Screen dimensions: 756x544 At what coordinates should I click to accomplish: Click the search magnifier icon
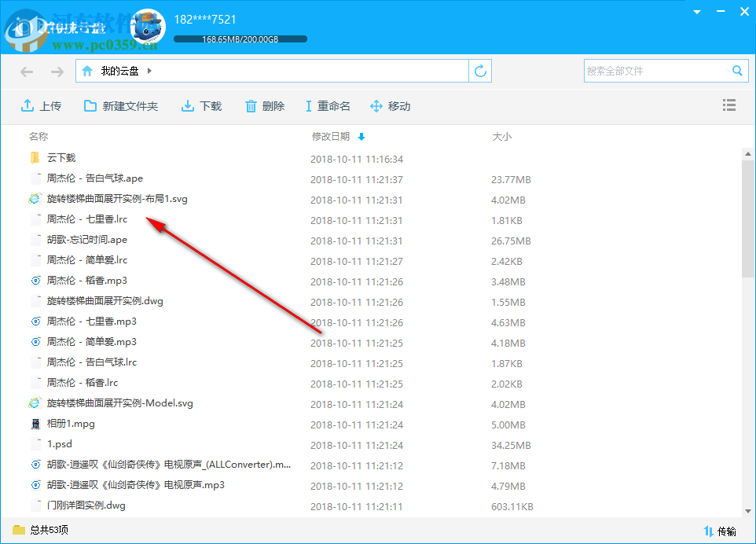737,71
